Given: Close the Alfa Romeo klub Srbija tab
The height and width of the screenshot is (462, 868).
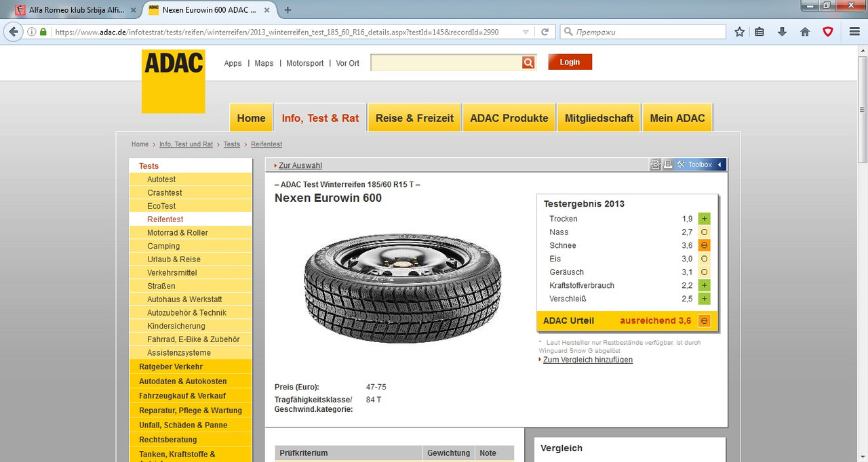Looking at the screenshot, I should pos(132,10).
